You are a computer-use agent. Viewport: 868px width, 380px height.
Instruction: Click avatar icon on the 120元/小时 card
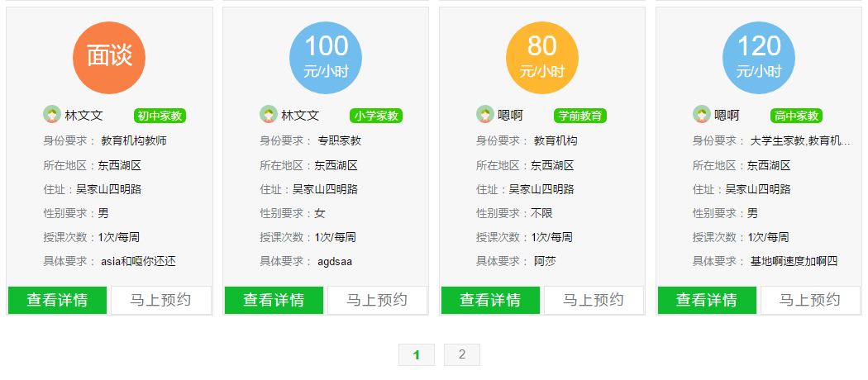pyautogui.click(x=702, y=115)
